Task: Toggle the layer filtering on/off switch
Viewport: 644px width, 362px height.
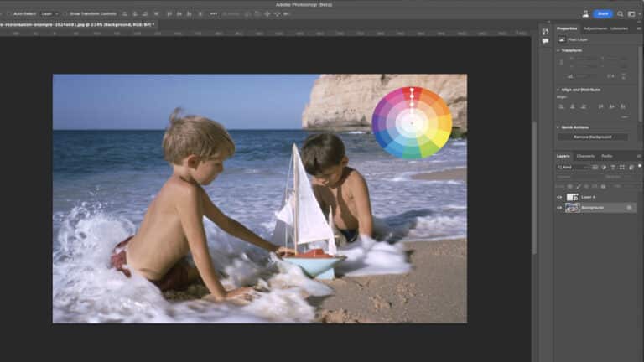Action: click(x=640, y=166)
